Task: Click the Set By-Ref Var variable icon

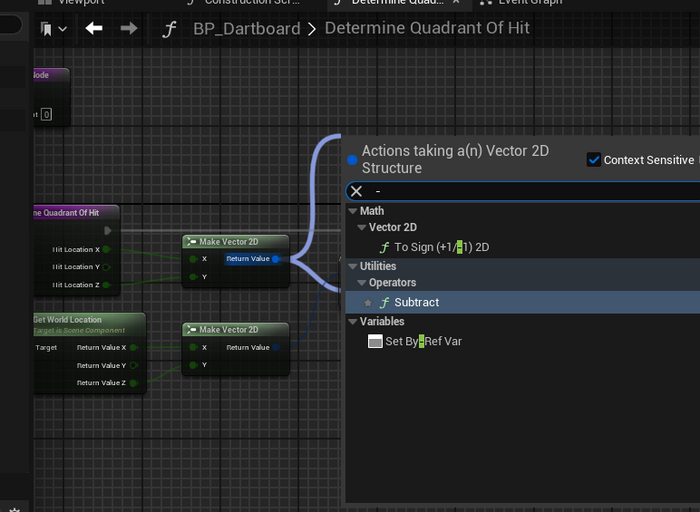Action: pyautogui.click(x=375, y=341)
